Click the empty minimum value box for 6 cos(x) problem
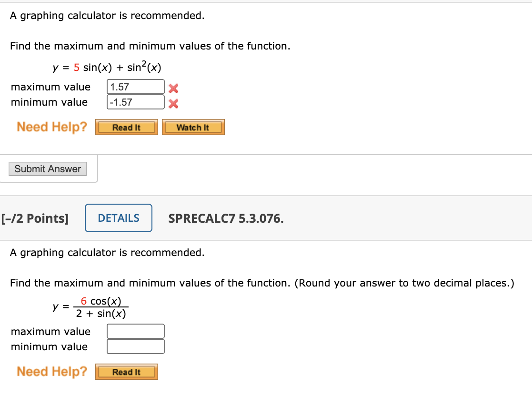532x395 pixels. [x=136, y=346]
